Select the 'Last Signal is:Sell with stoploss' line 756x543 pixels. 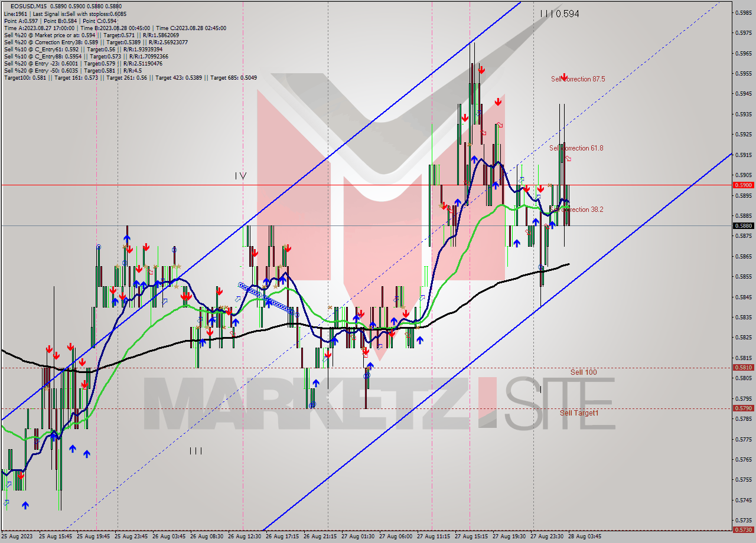64,14
